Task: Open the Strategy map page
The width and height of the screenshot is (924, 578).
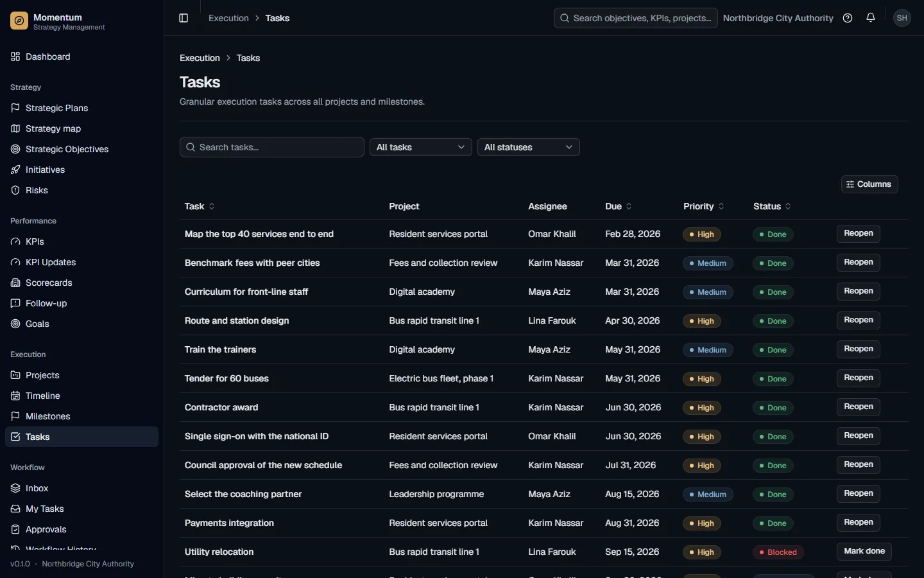Action: [81, 128]
